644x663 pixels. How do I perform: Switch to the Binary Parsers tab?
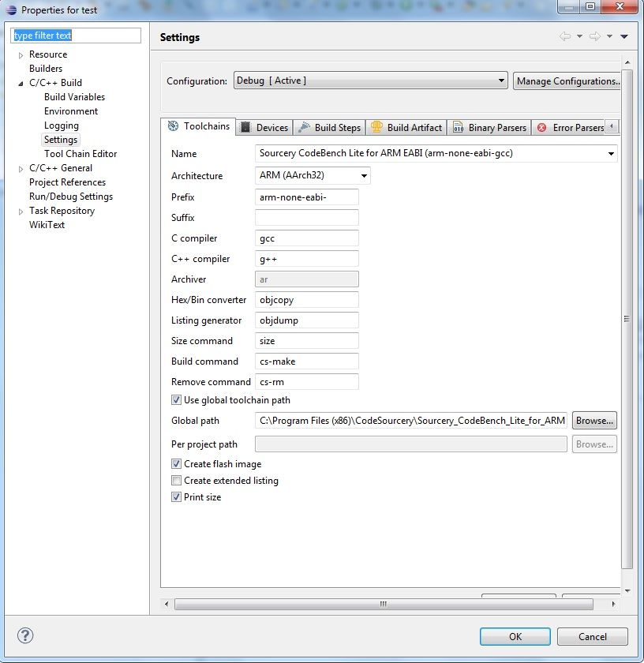pos(489,127)
